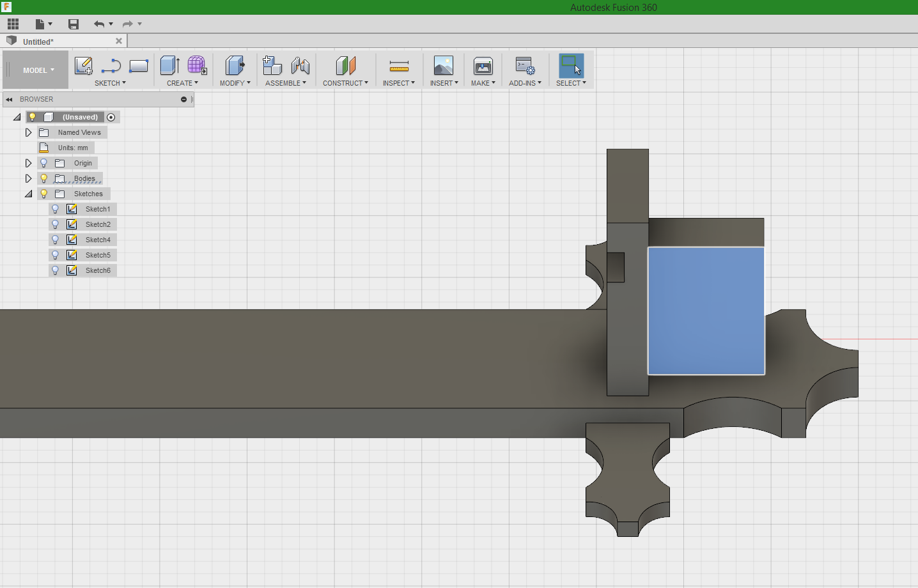Open the INSERT menu dropdown
This screenshot has height=588, width=918.
(x=444, y=83)
